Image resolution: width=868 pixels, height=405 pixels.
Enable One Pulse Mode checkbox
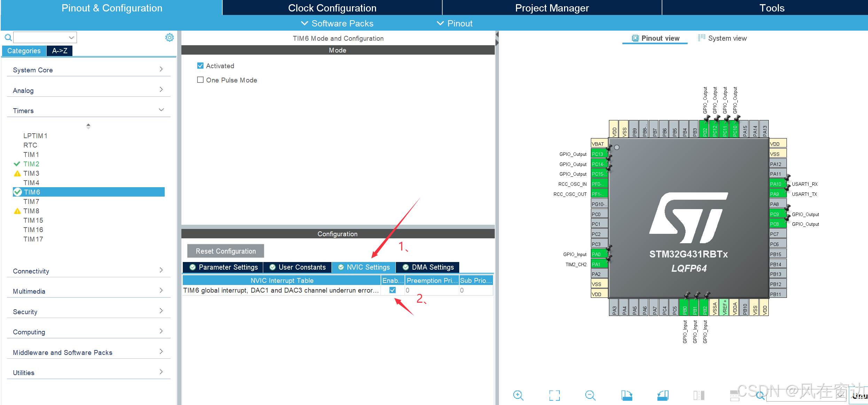pos(200,80)
